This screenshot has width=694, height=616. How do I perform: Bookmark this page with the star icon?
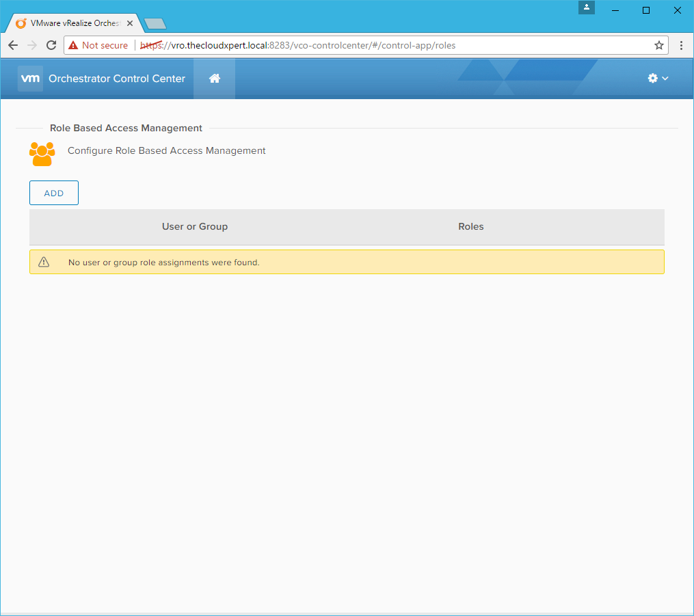658,45
